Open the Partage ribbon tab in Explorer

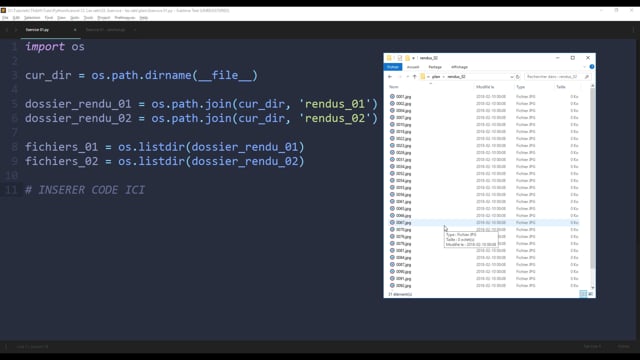(x=435, y=67)
